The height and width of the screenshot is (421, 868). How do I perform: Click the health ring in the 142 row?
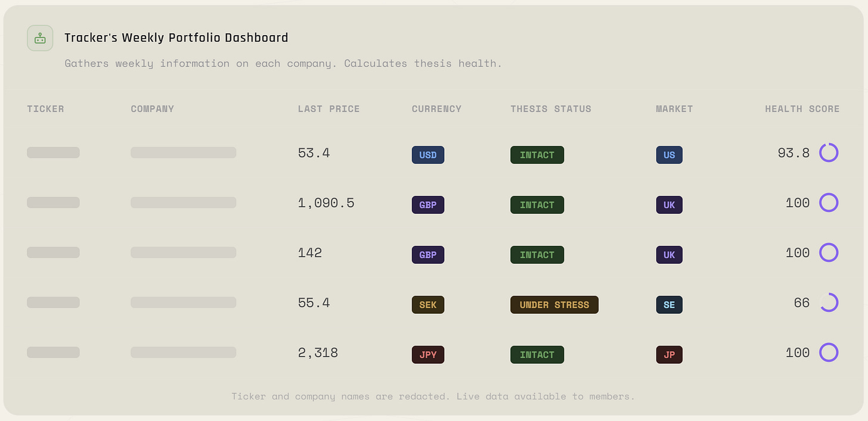829,253
